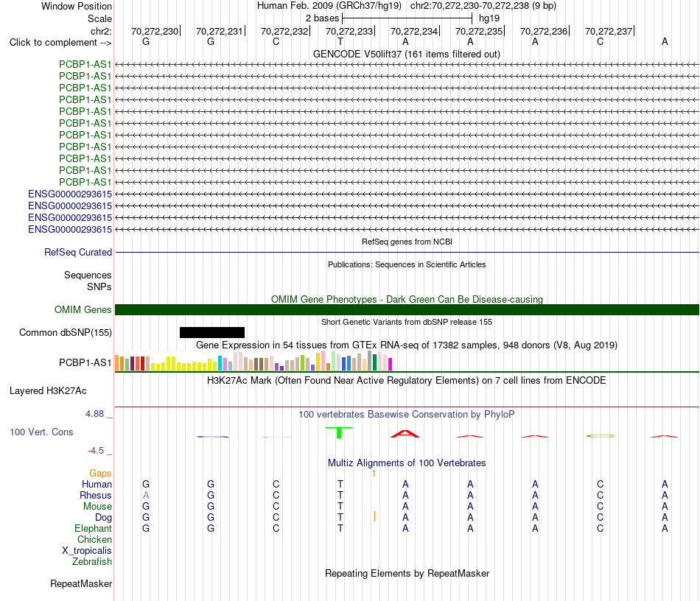Click the 100 Vert. Cons track label
The height and width of the screenshot is (601, 700).
41,432
